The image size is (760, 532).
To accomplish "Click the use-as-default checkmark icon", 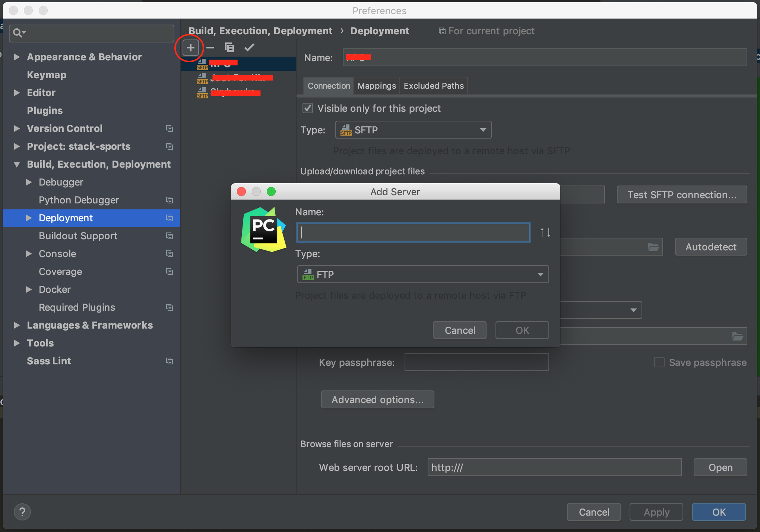I will (249, 47).
